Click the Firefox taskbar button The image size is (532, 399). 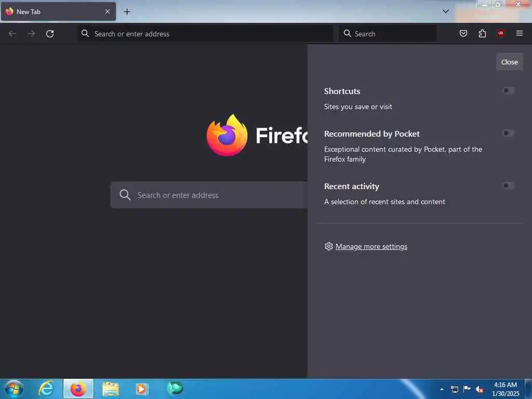click(78, 389)
